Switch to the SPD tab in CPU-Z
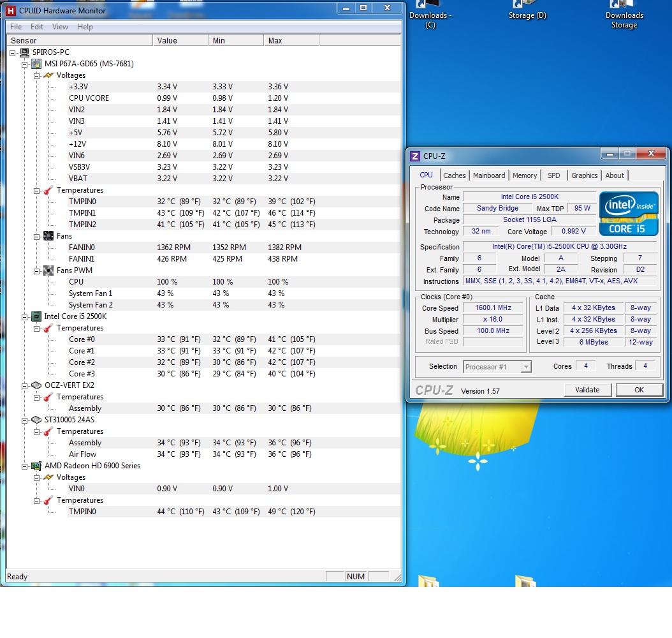This screenshot has width=672, height=638. tap(553, 175)
